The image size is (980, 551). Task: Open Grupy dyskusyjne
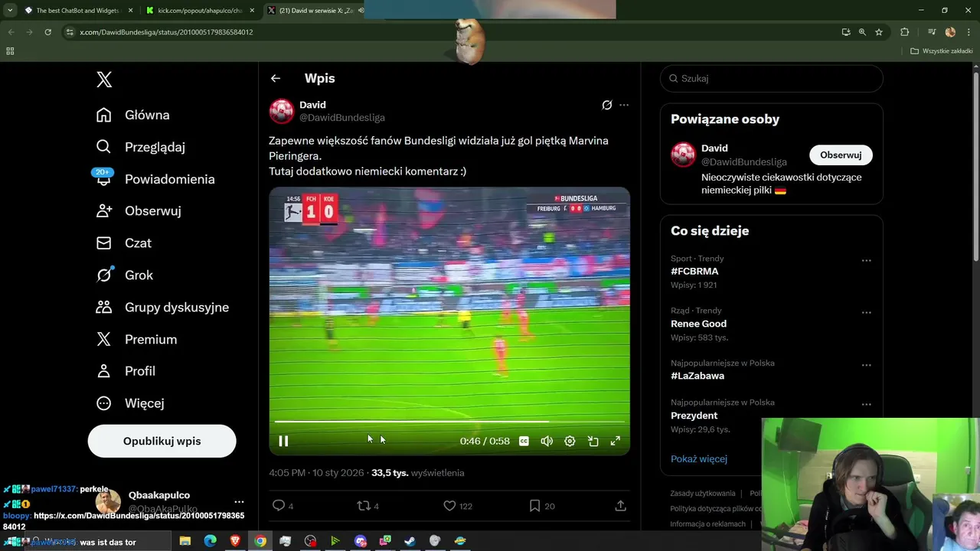162,307
